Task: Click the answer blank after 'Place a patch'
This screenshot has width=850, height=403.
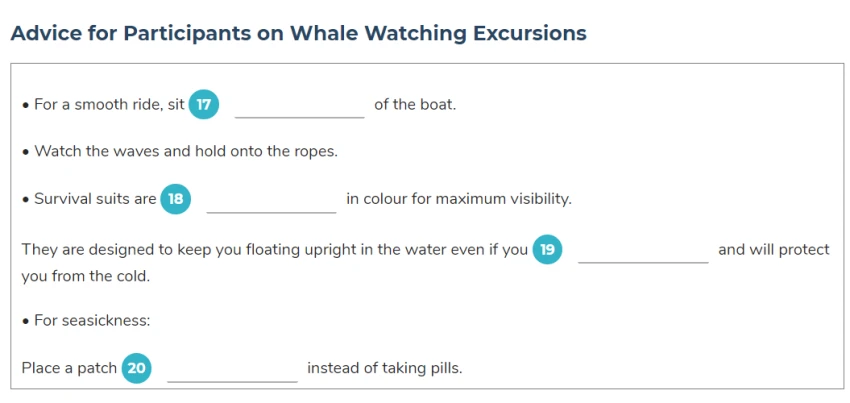Action: (x=233, y=370)
